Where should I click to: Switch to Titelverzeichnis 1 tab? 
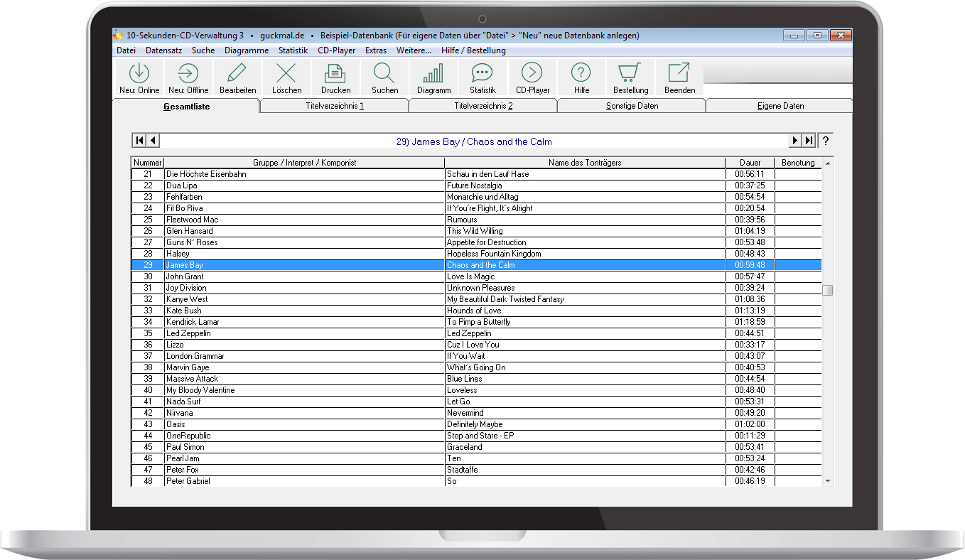(334, 106)
